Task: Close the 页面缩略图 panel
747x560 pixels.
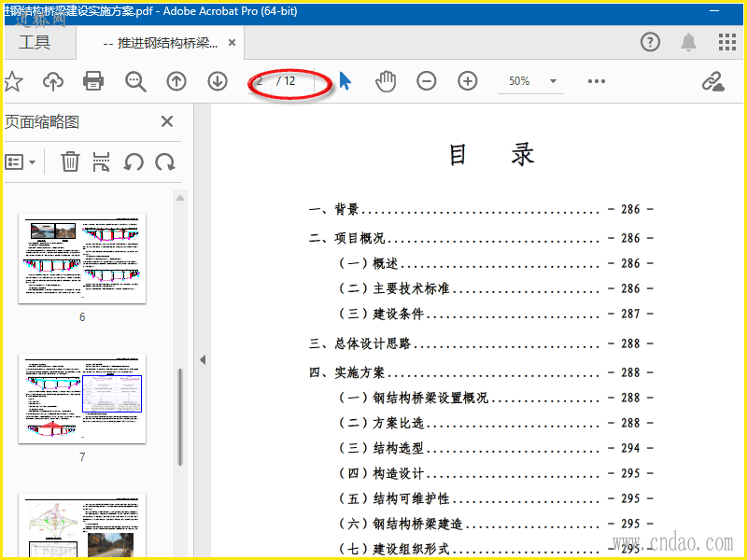Action: click(x=167, y=121)
